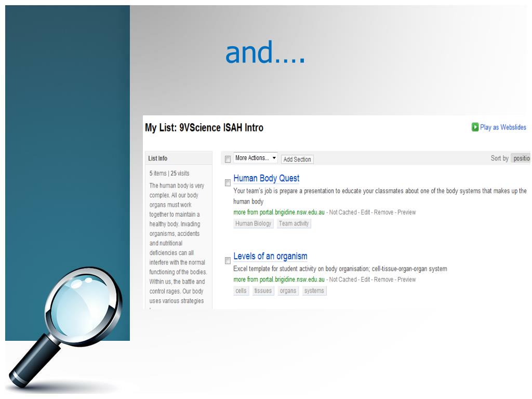
Task: Tick the select-all checkbox beside More Actions
Action: pyautogui.click(x=228, y=159)
